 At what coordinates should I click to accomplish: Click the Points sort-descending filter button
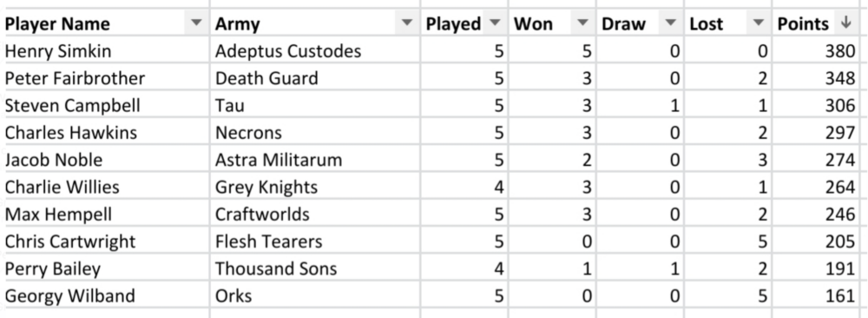(845, 23)
